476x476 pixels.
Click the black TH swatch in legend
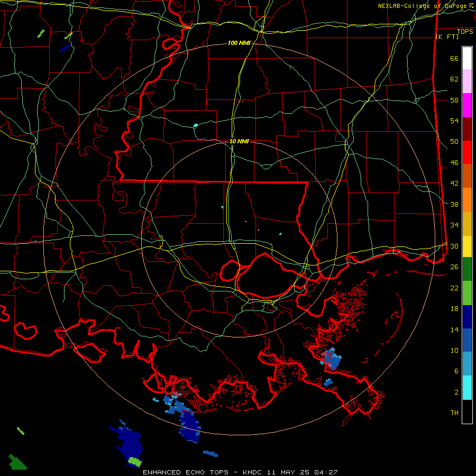[467, 411]
